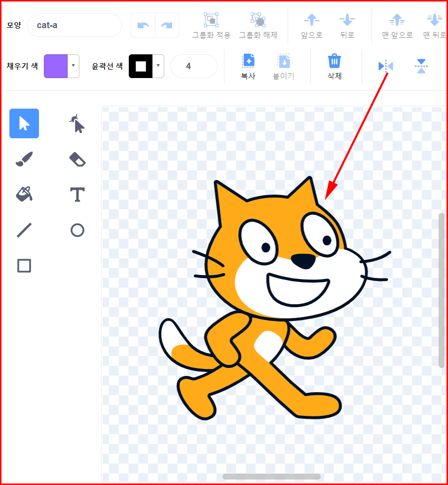
Task: Click the 맨 뒤로 send-to-back icon
Action: pyautogui.click(x=434, y=20)
